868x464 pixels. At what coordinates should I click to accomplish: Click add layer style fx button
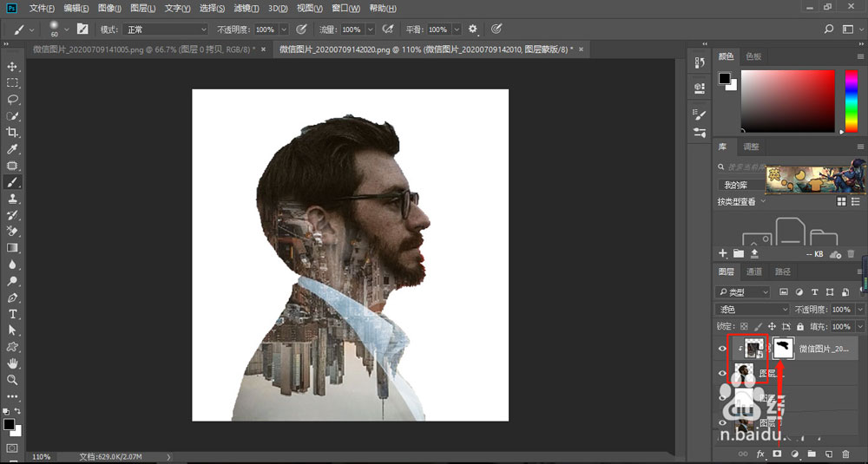click(x=760, y=454)
